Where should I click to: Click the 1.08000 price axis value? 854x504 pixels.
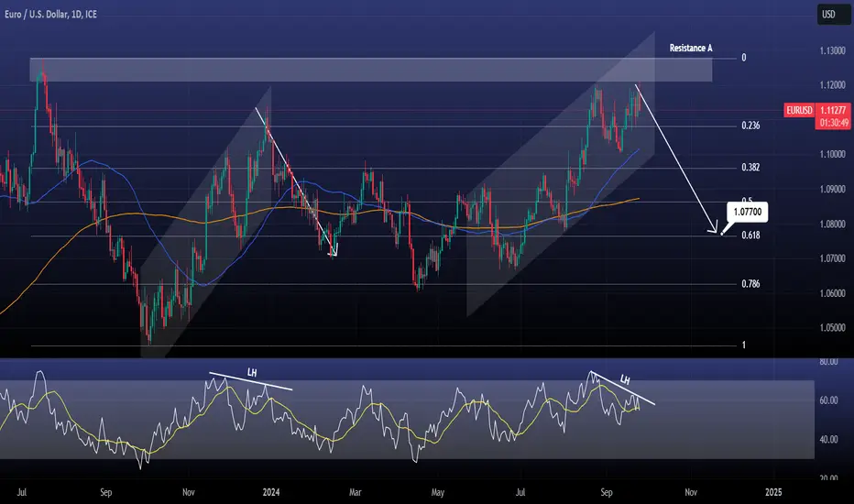point(833,224)
